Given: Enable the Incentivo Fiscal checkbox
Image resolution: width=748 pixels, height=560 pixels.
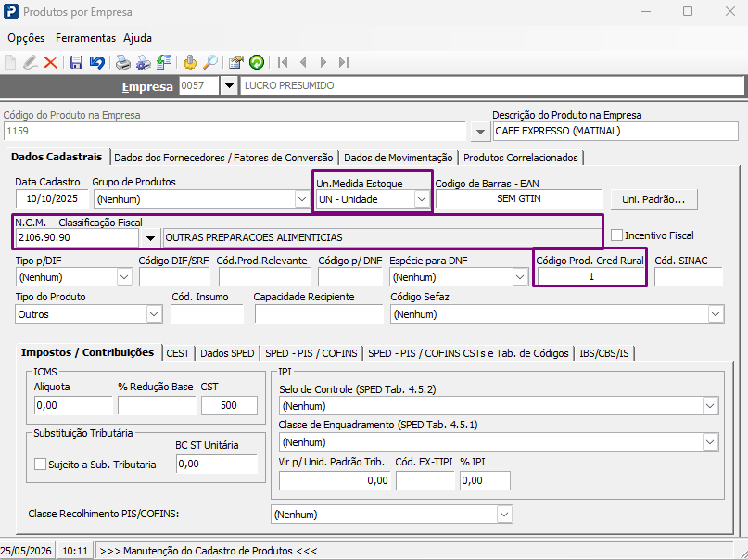Looking at the screenshot, I should coord(616,235).
